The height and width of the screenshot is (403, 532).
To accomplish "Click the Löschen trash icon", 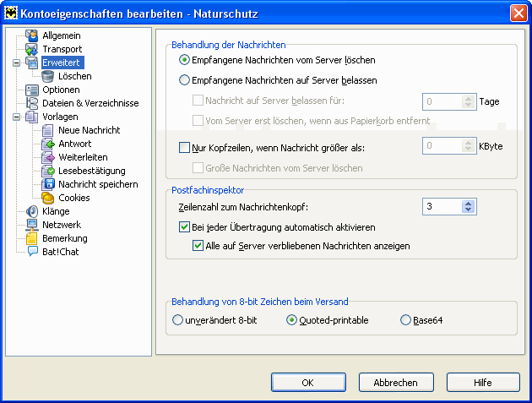I will point(48,76).
